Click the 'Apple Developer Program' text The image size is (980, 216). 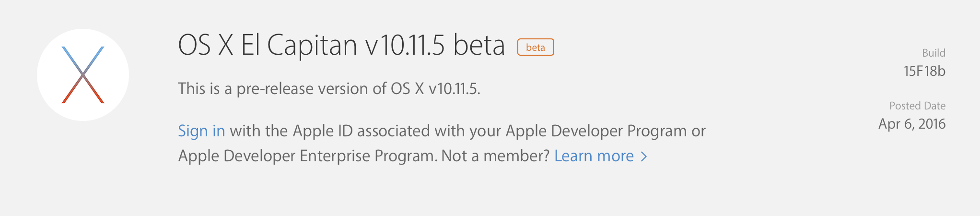(596, 131)
